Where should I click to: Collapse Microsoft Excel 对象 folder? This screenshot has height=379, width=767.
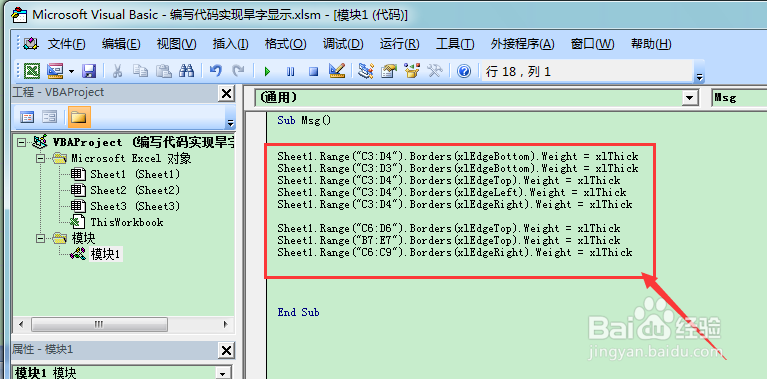(x=42, y=158)
